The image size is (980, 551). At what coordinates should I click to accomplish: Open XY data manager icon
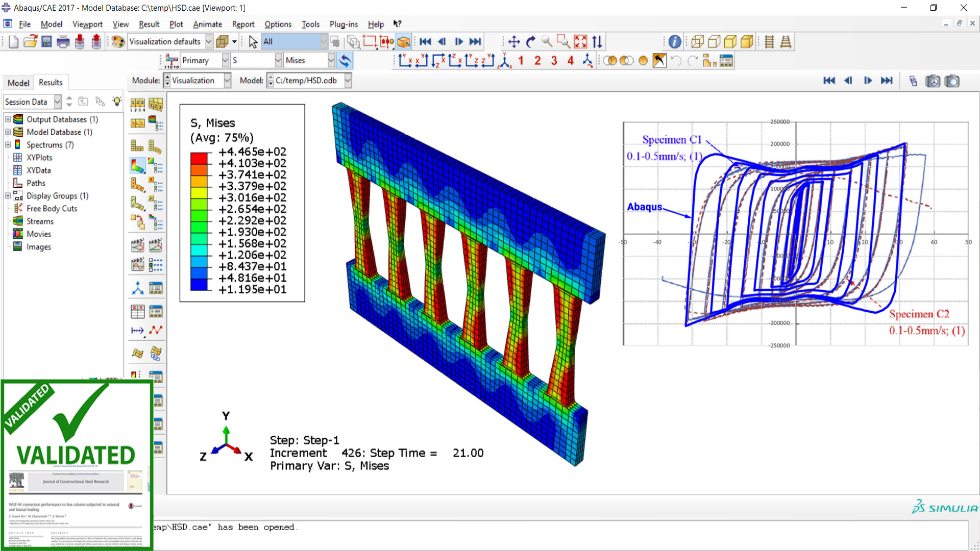(x=156, y=311)
